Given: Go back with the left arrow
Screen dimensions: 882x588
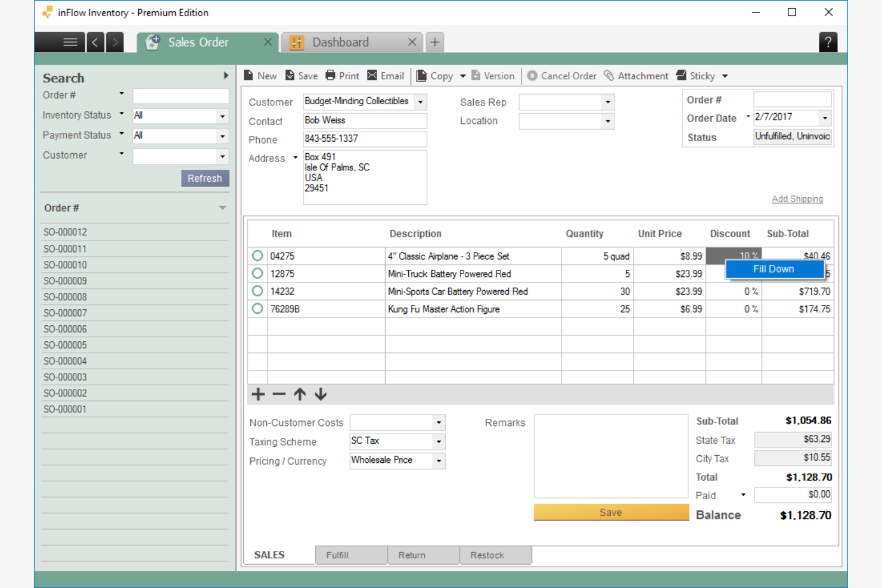Looking at the screenshot, I should click(x=95, y=42).
